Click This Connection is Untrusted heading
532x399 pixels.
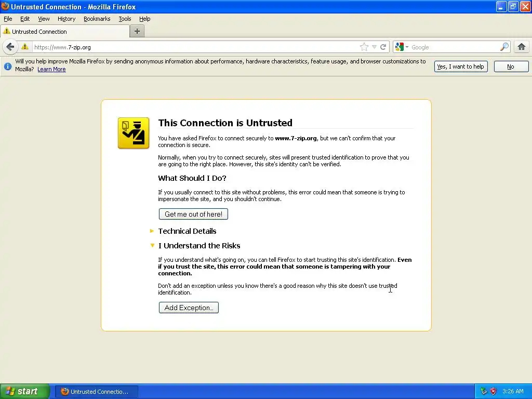[225, 123]
